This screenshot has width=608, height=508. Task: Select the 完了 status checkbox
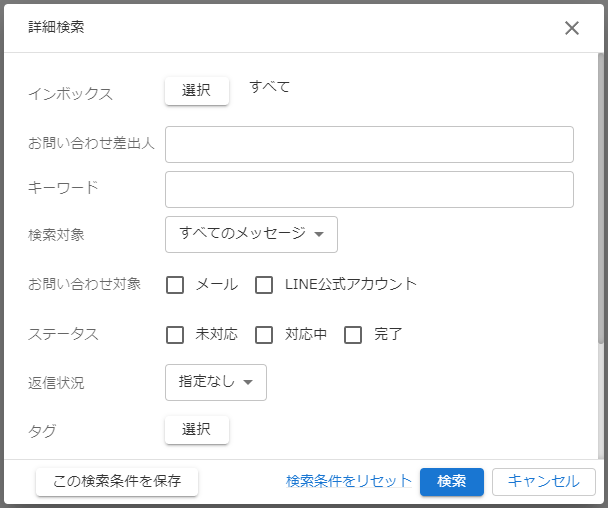[353, 335]
